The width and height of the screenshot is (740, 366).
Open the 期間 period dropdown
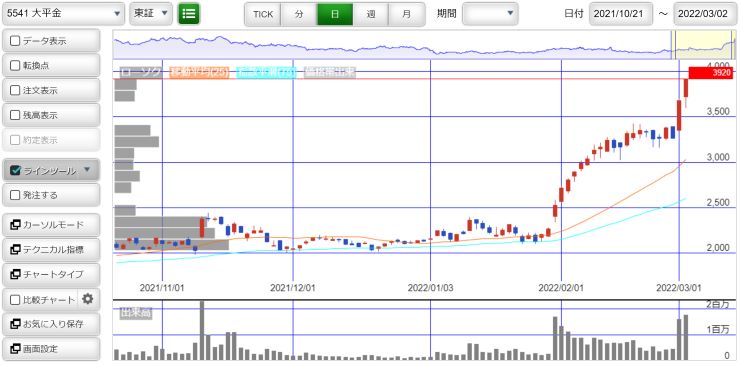[490, 14]
